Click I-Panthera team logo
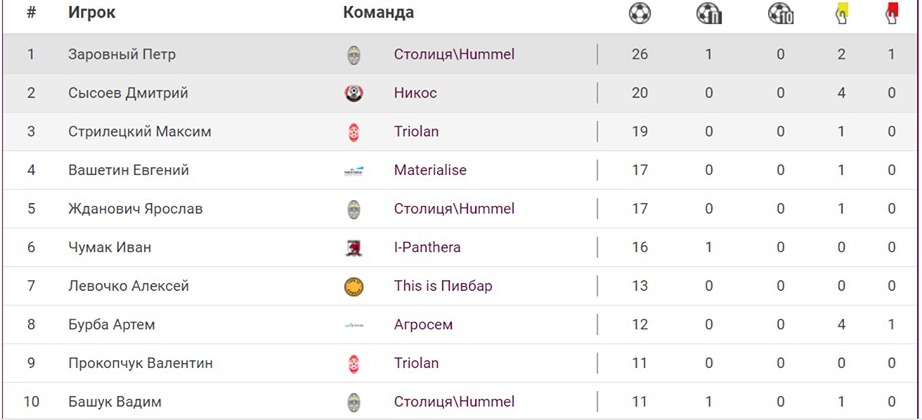 353,248
